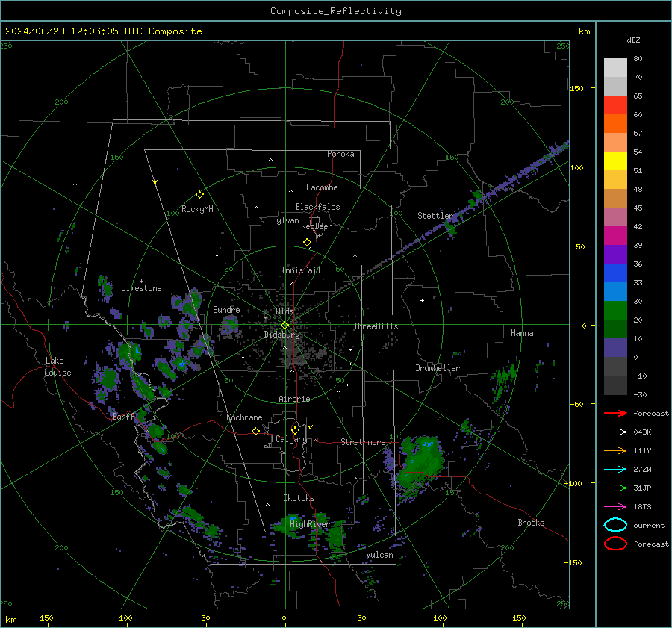Click the Ponoka label on map
Viewport: 672px width, 628px height.
(340, 154)
